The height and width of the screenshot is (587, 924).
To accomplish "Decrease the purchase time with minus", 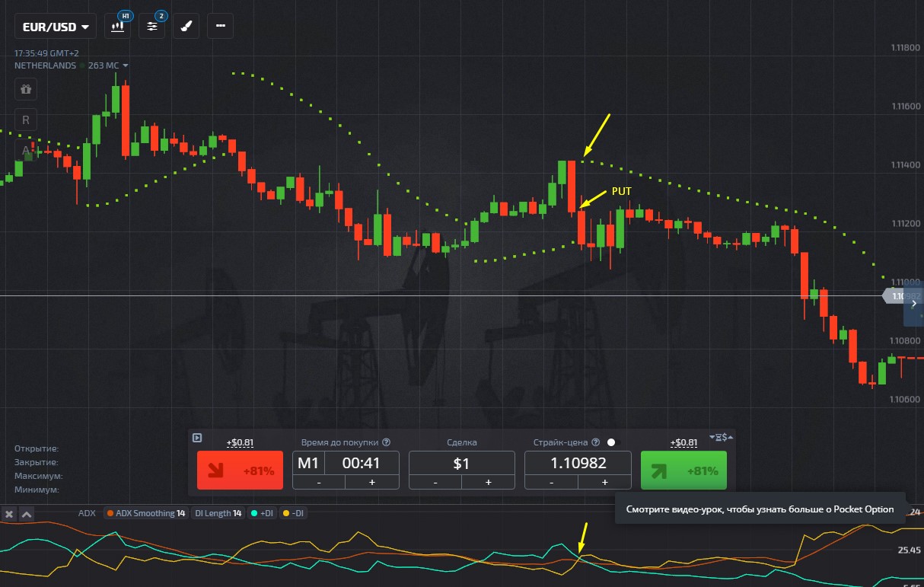I will (319, 482).
